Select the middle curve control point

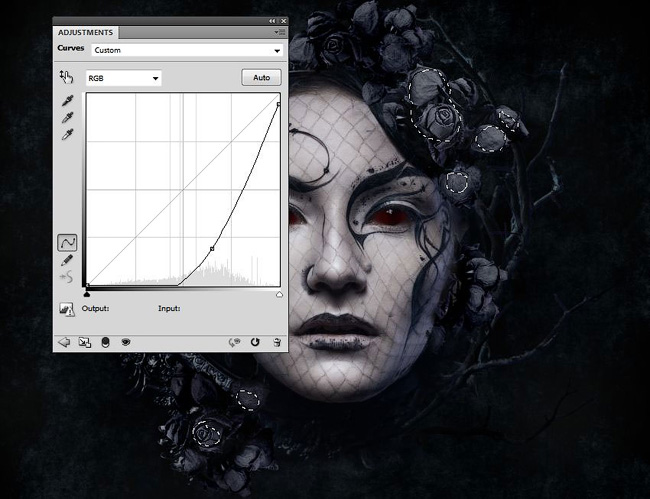coord(212,249)
